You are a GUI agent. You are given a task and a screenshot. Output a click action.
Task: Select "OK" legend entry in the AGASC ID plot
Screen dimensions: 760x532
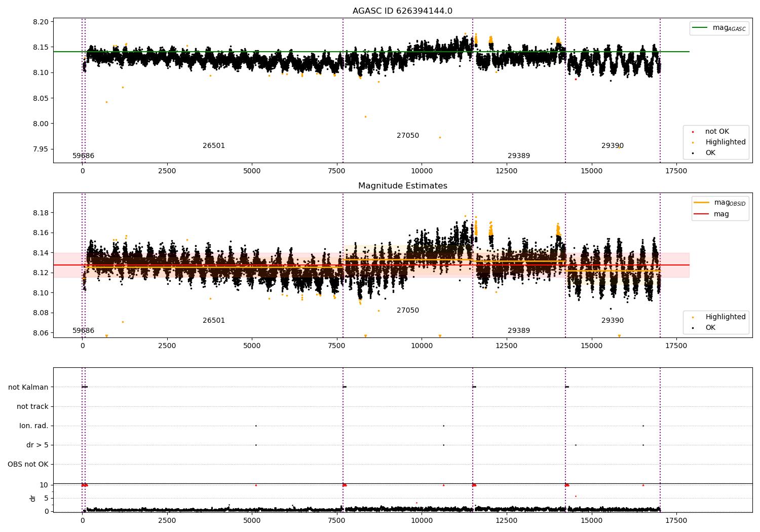click(x=710, y=153)
